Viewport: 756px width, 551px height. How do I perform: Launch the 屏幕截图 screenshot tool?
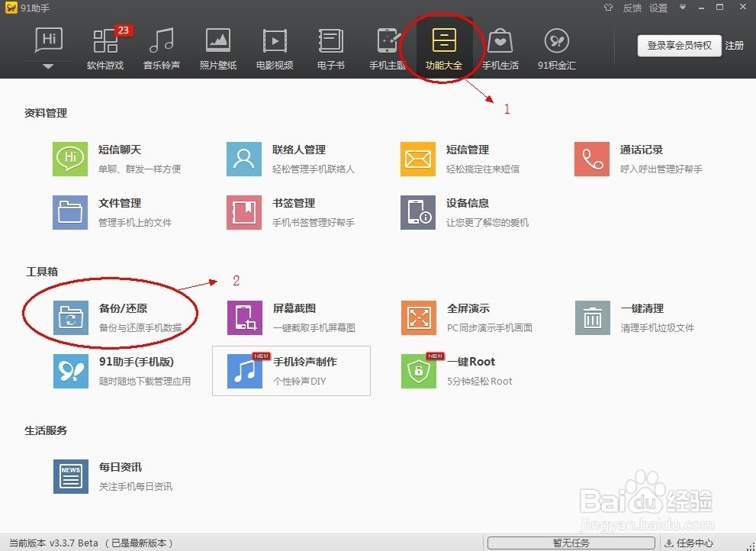point(271,315)
